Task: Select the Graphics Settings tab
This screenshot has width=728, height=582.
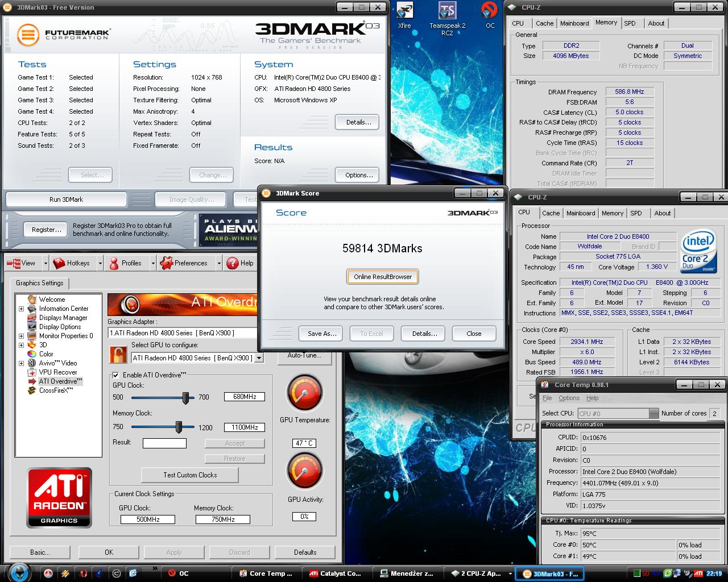Action: tap(39, 283)
